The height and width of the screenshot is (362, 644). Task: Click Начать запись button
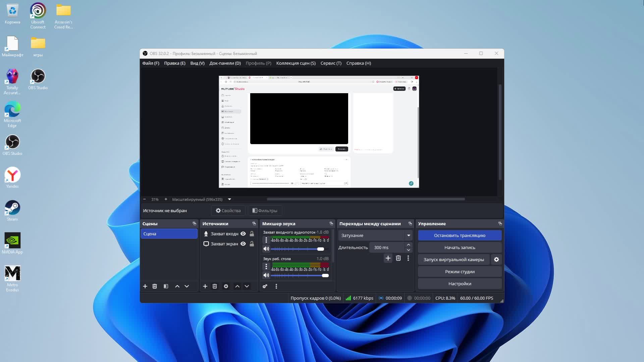[x=460, y=247]
